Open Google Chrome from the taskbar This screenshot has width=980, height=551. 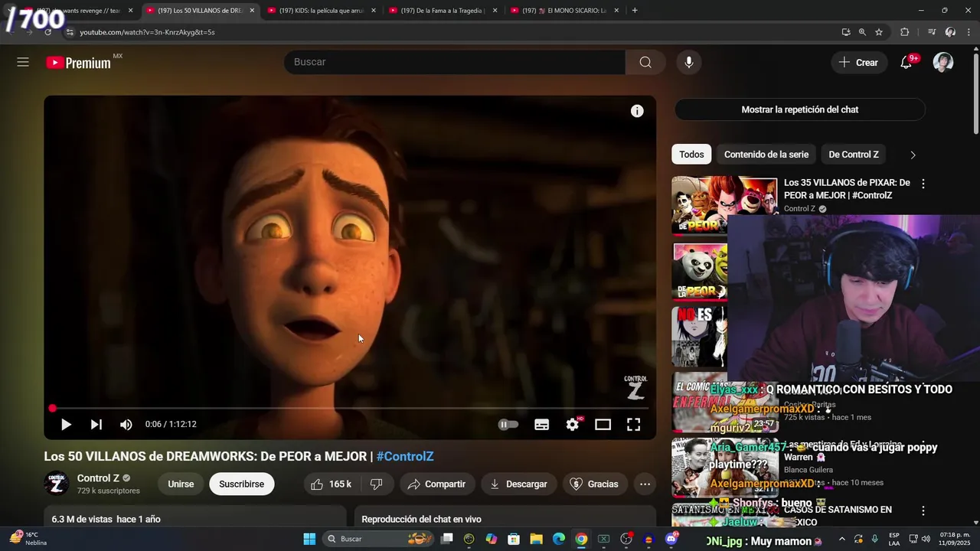click(581, 539)
